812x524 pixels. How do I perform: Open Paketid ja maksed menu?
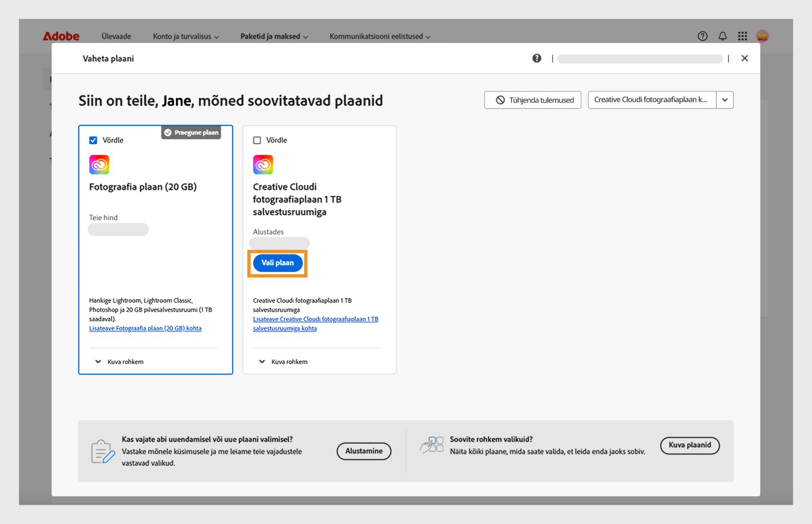pos(274,36)
